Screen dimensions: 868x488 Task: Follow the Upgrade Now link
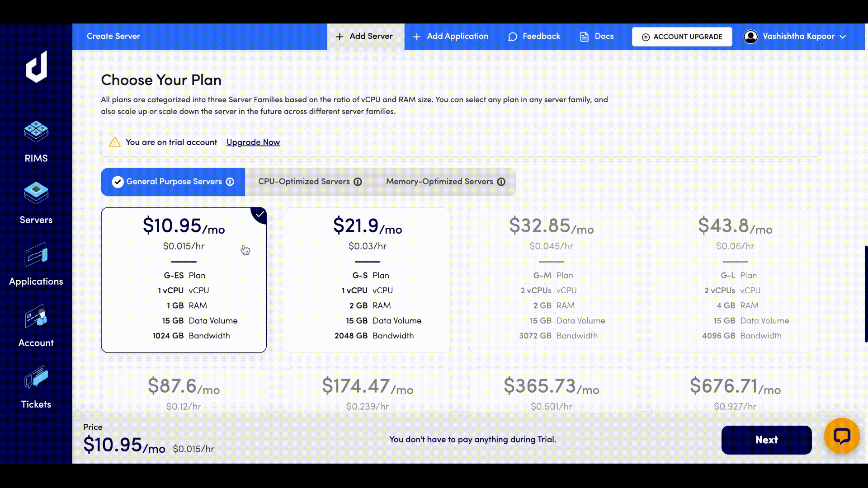[x=253, y=142]
